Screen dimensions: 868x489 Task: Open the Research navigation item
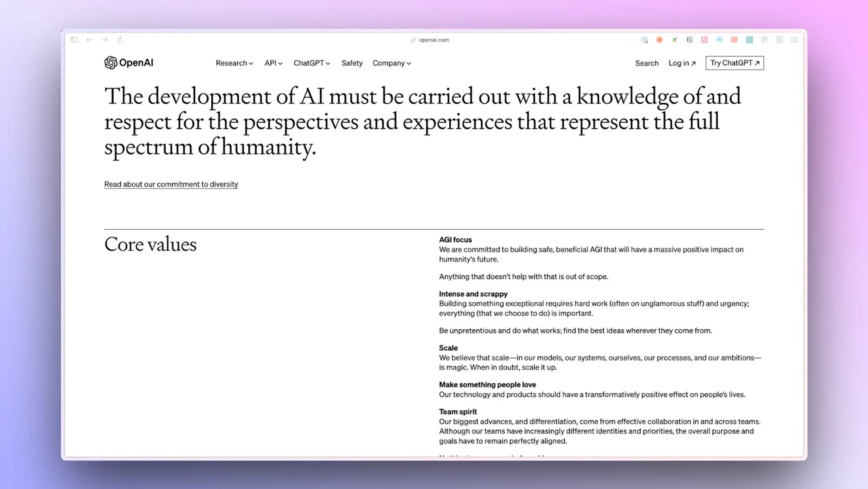pyautogui.click(x=234, y=63)
